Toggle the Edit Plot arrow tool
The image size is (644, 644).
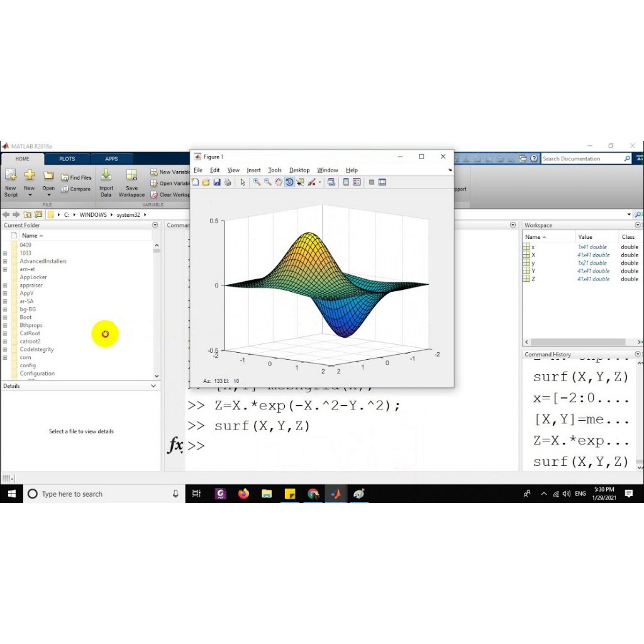pos(243,182)
